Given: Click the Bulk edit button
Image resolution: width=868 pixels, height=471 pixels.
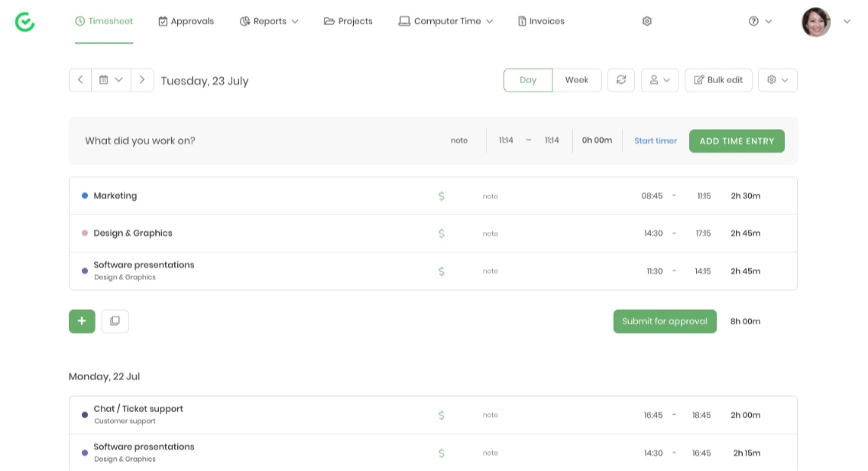Looking at the screenshot, I should (x=718, y=80).
